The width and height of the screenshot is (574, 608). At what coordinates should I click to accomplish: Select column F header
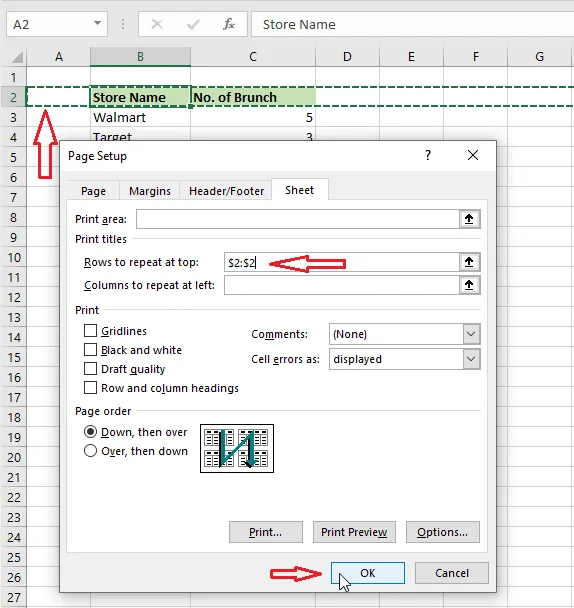[475, 57]
